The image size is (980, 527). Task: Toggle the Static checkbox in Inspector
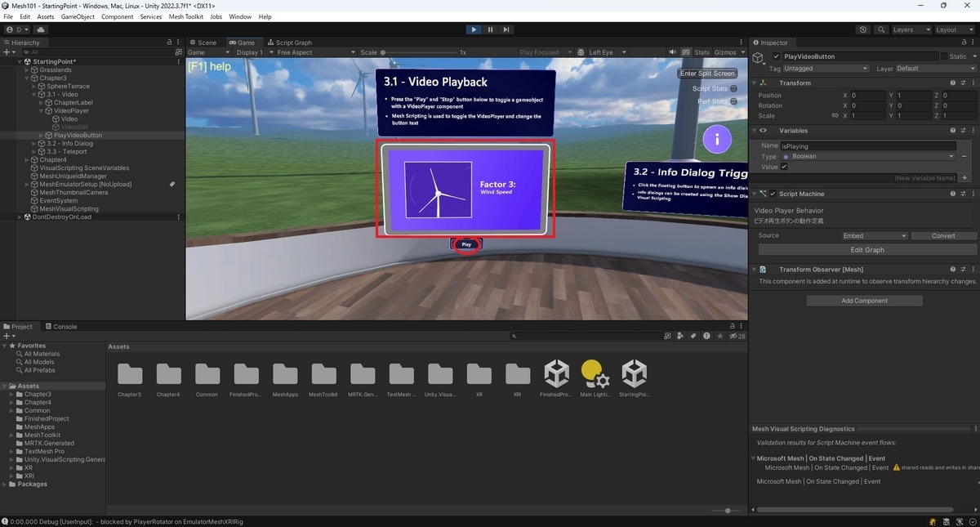pyautogui.click(x=944, y=56)
